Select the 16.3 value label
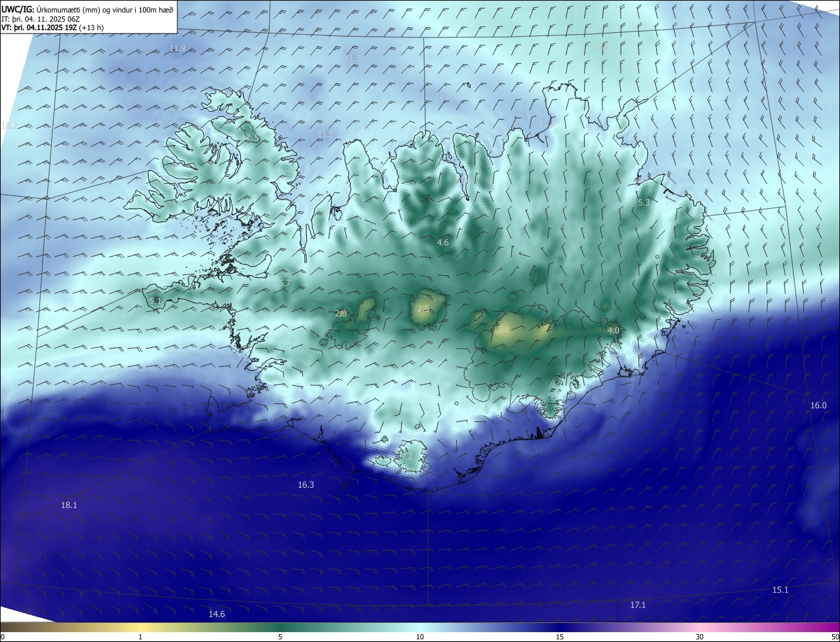Screen dimensions: 840x642 (306, 484)
